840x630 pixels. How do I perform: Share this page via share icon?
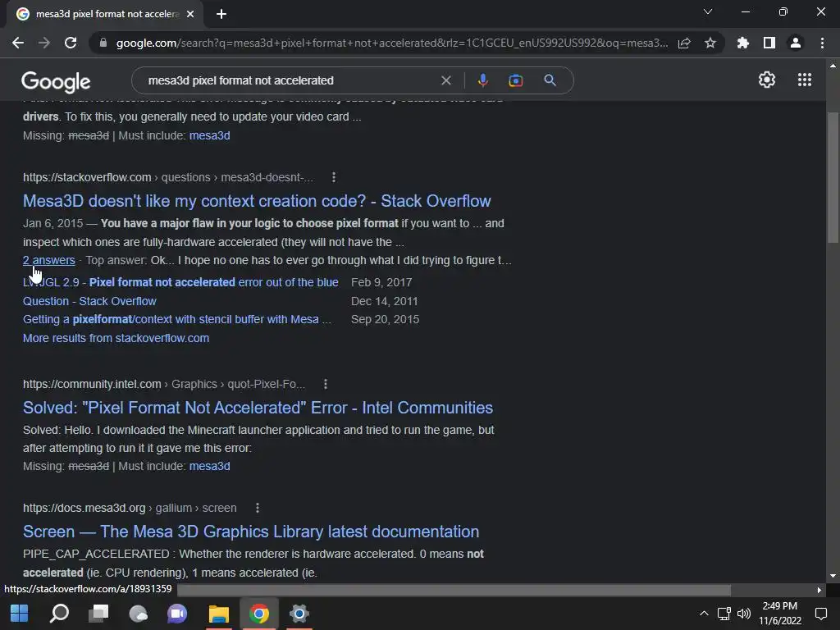click(x=684, y=43)
